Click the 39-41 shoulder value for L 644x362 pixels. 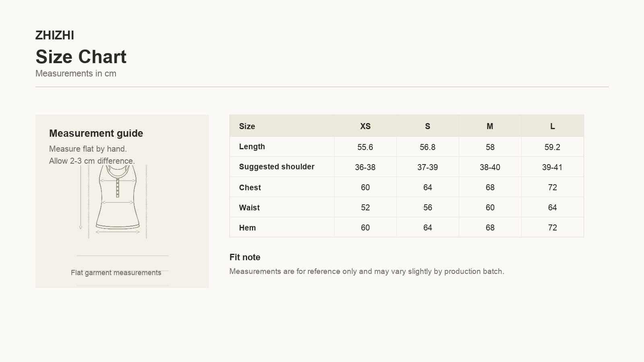(x=552, y=167)
